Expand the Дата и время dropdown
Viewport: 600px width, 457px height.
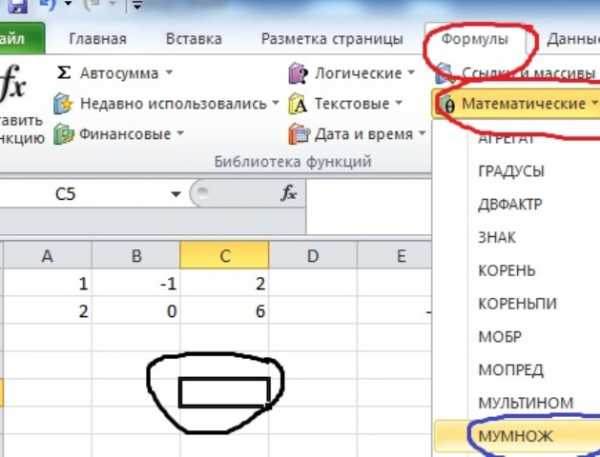pos(422,133)
